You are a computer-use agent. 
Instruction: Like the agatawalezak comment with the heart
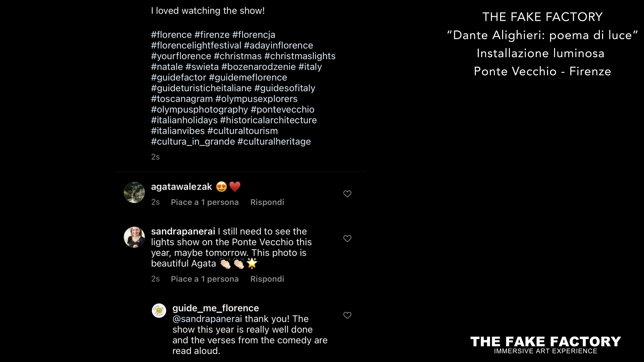click(347, 194)
